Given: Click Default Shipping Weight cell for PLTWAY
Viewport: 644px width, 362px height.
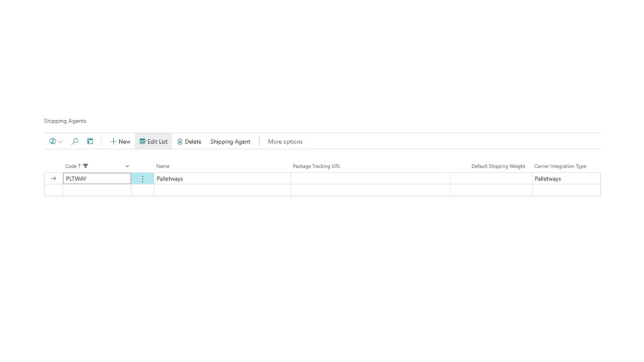Looking at the screenshot, I should (x=491, y=178).
